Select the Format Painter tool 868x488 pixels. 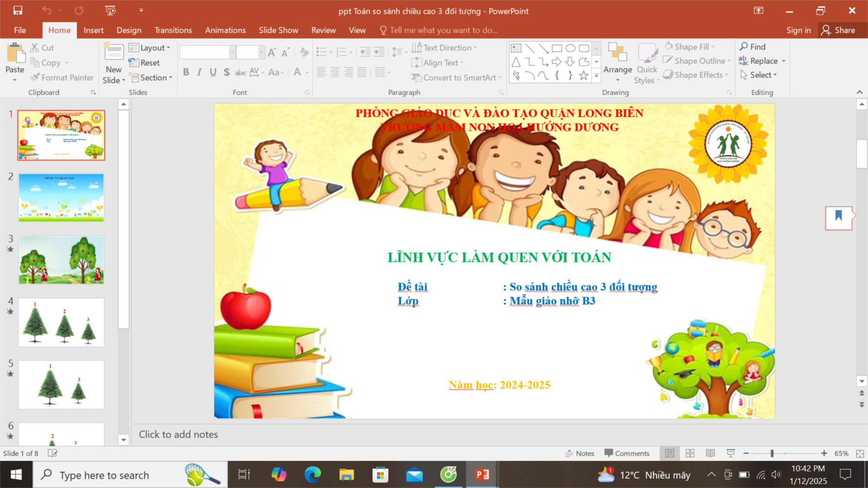[62, 78]
